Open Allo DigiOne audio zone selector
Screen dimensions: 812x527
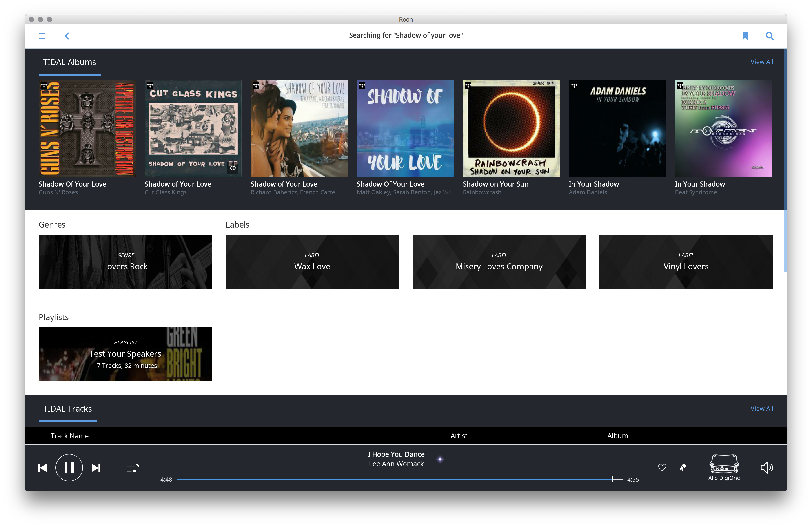724,467
